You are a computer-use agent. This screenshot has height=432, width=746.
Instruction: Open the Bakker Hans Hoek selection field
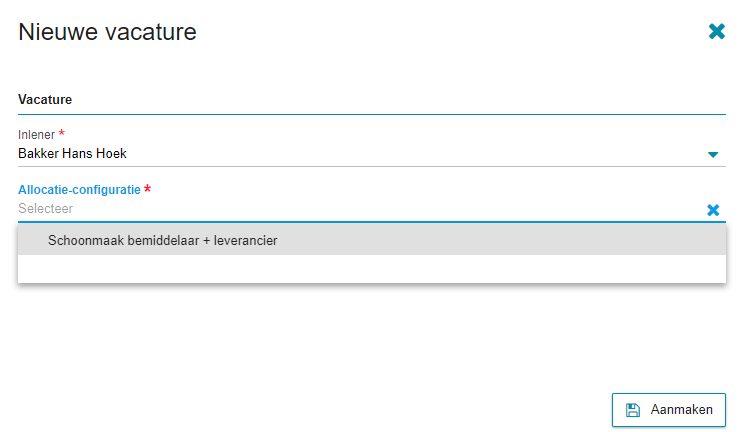(372, 154)
